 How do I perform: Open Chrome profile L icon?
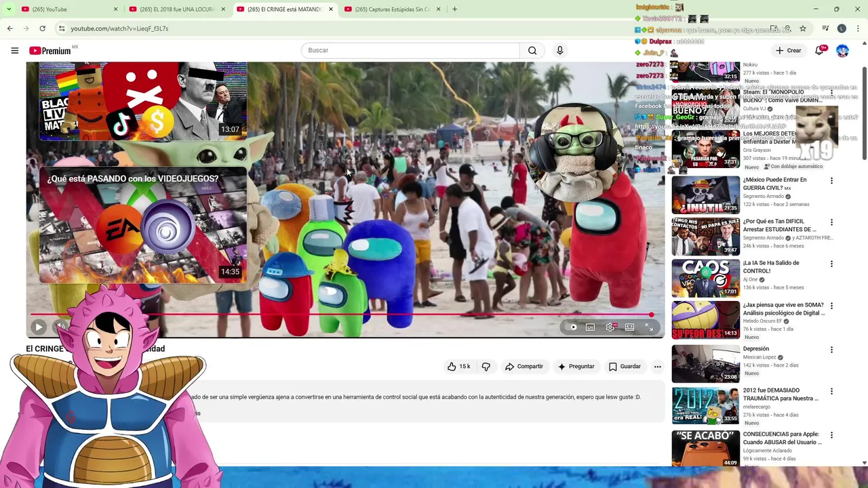[842, 28]
